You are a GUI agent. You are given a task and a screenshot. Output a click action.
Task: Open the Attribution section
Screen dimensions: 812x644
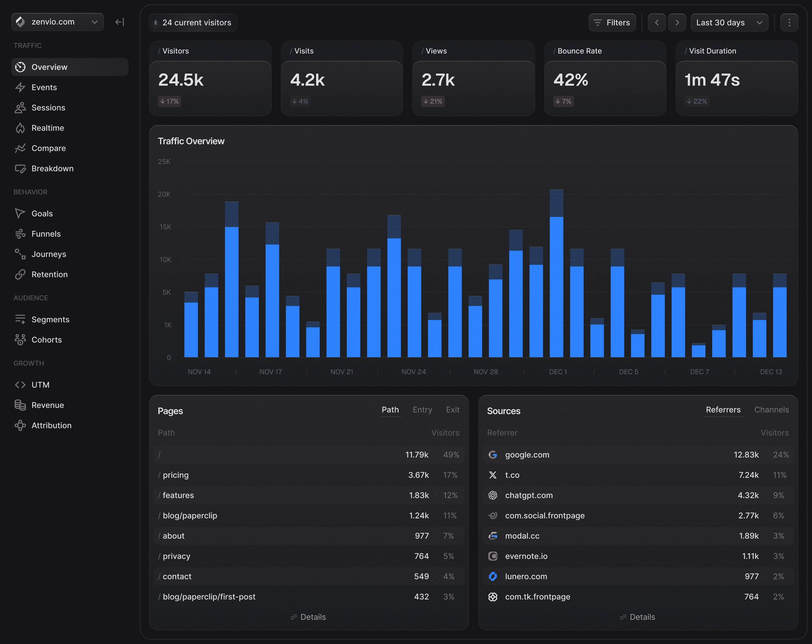51,425
